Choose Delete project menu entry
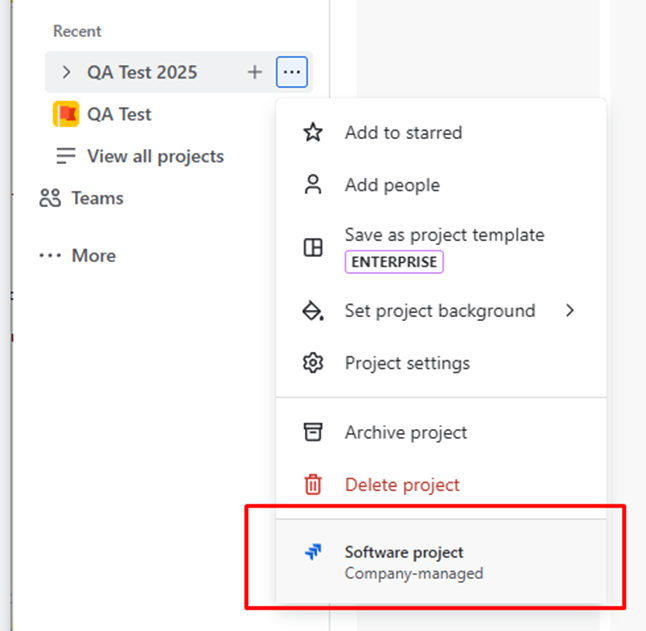Viewport: 646px width, 631px height. tap(402, 485)
